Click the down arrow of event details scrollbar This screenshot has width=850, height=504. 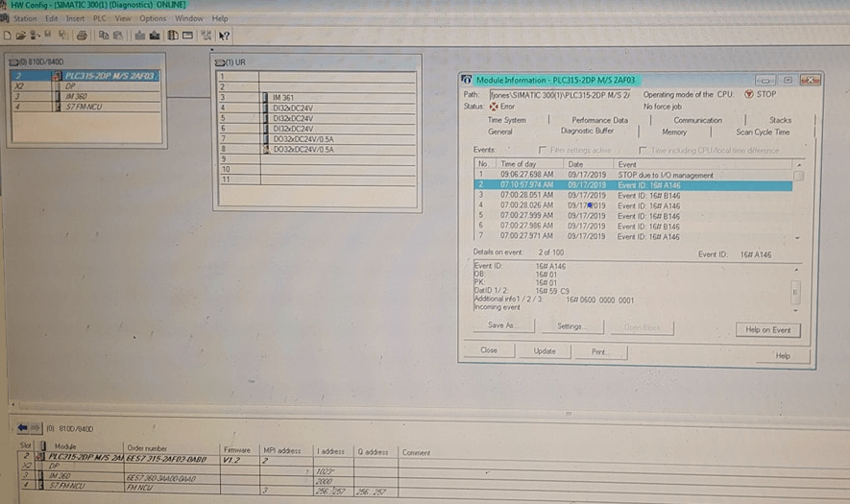click(795, 310)
